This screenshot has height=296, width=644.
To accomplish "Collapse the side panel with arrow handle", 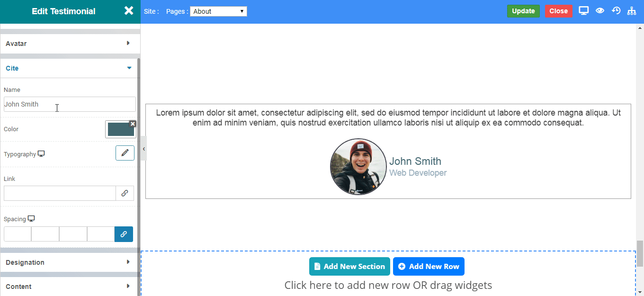I will coord(143,148).
